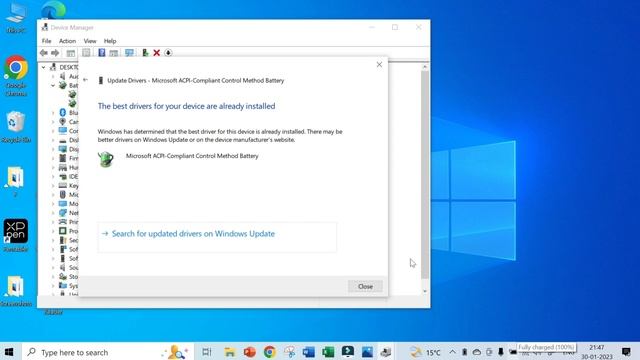Select the Google Chrome desktop shortcut
The width and height of the screenshot is (640, 360).
16,76
